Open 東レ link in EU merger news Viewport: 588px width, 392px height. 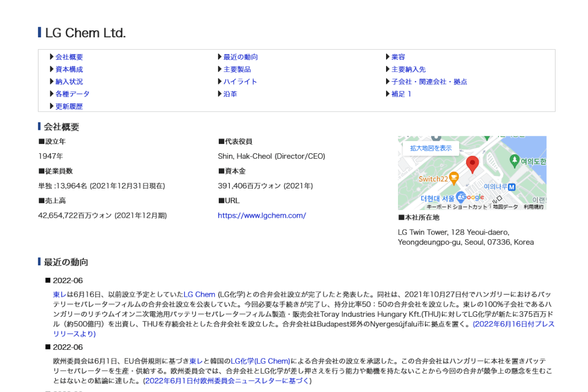[x=196, y=361]
